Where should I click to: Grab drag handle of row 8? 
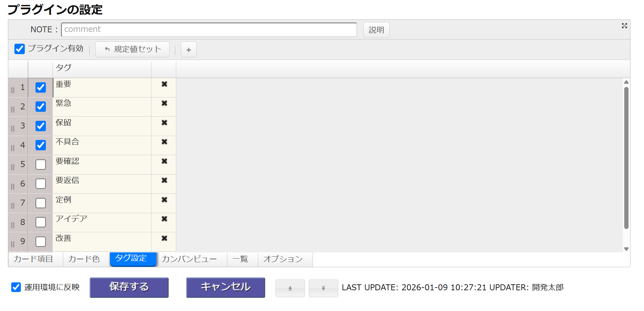13,225
